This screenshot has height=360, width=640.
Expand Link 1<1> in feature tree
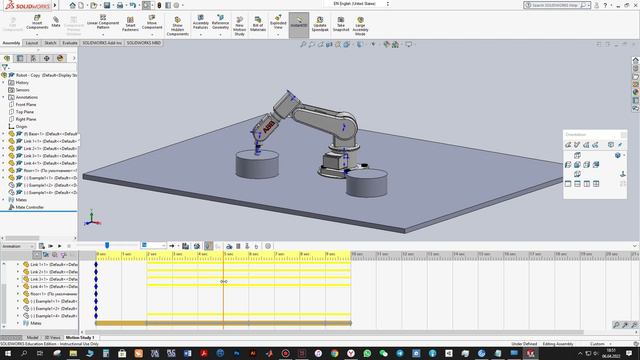click(x=4, y=141)
